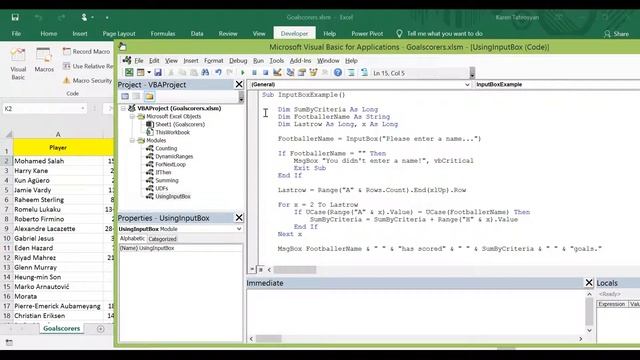Select the Counting module
This screenshot has height=360, width=640.
click(166, 148)
